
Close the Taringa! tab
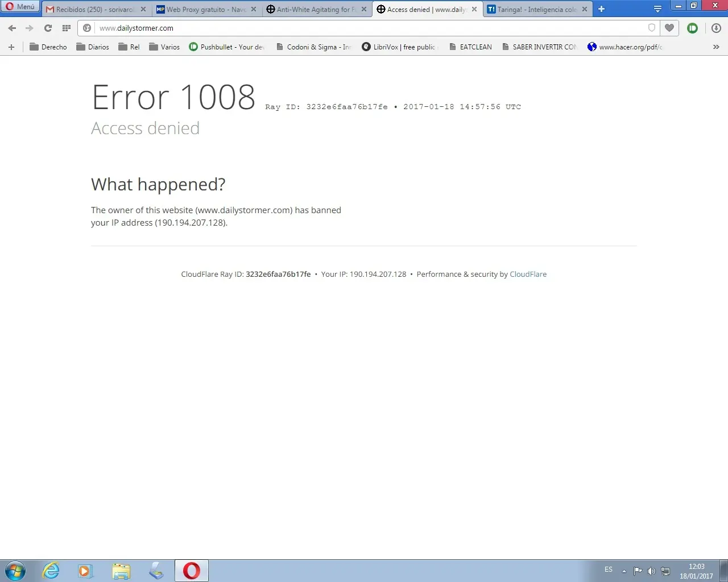click(585, 10)
